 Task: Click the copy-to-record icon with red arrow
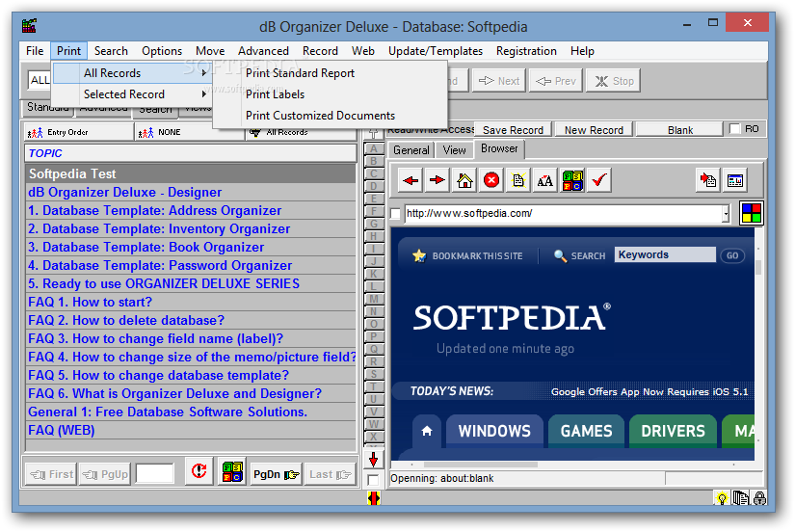[x=708, y=180]
